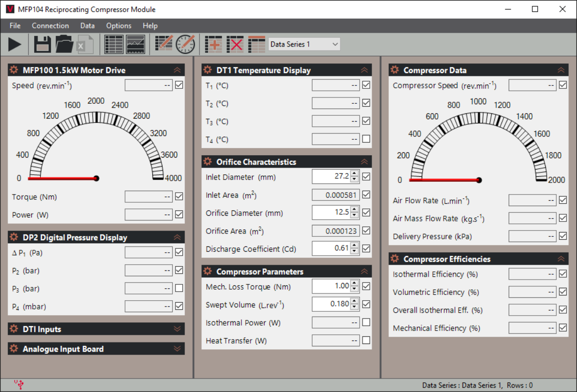The image size is (577, 392).
Task: Collapse the Compressor Data panel
Action: click(562, 70)
